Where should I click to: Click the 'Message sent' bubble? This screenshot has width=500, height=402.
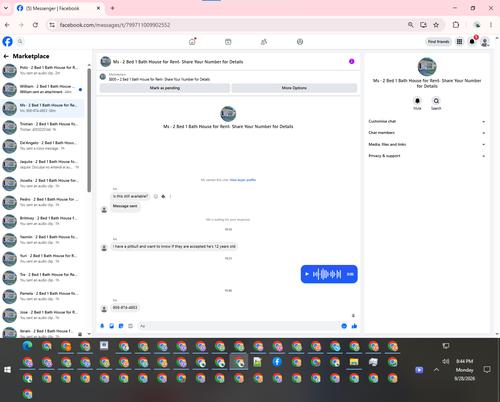pos(125,206)
